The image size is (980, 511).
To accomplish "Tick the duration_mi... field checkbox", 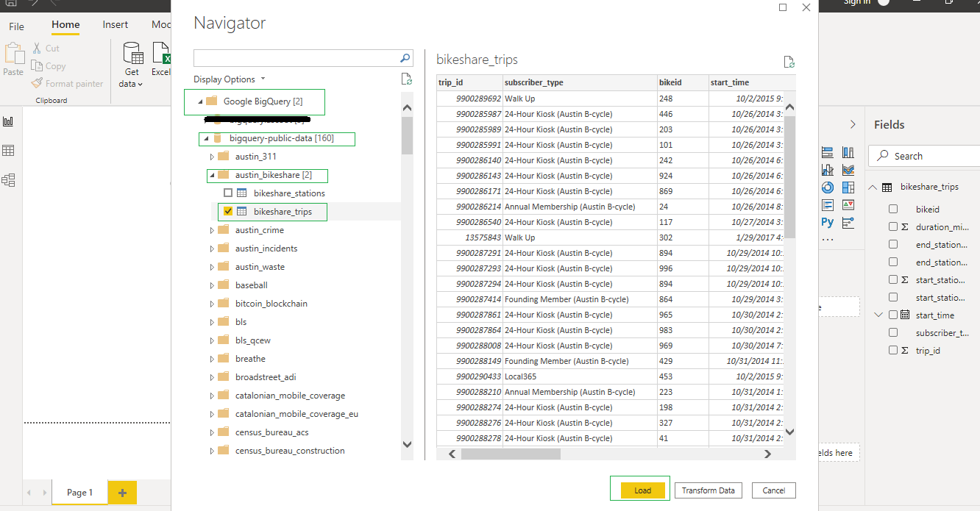I will tap(893, 227).
